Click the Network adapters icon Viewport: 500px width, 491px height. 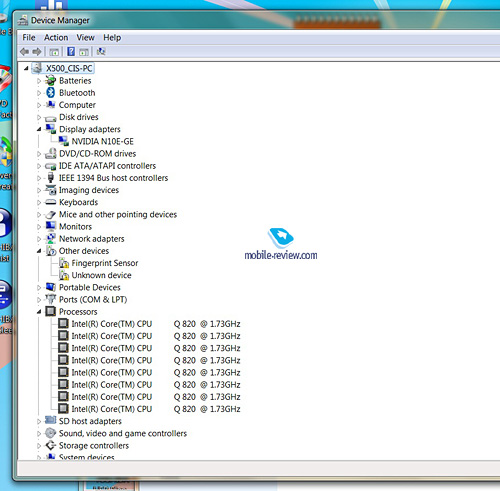point(51,238)
